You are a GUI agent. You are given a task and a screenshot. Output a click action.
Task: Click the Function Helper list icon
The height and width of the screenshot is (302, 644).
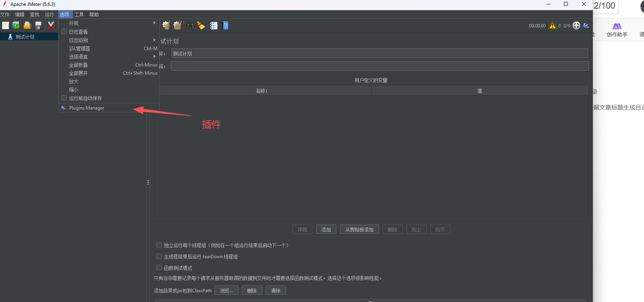[214, 25]
